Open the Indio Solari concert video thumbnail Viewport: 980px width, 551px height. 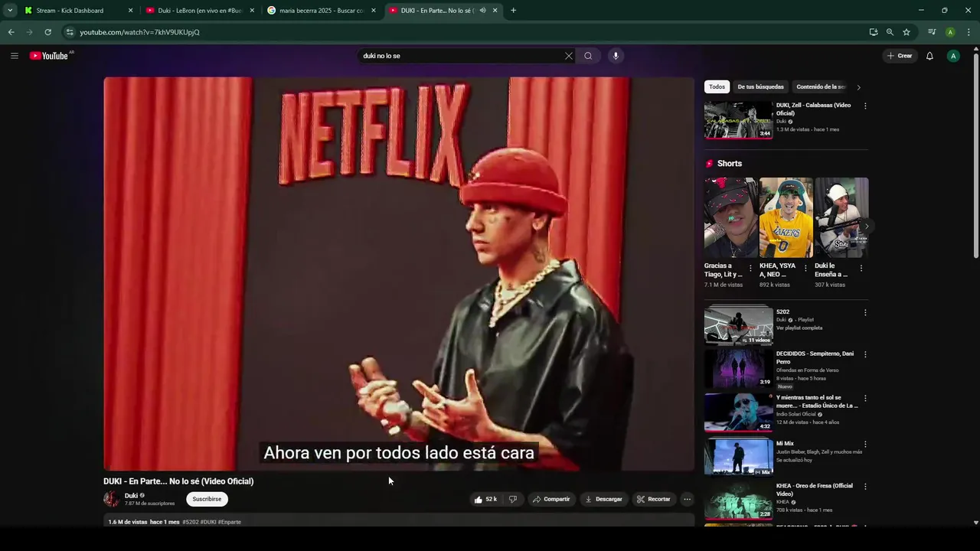738,412
